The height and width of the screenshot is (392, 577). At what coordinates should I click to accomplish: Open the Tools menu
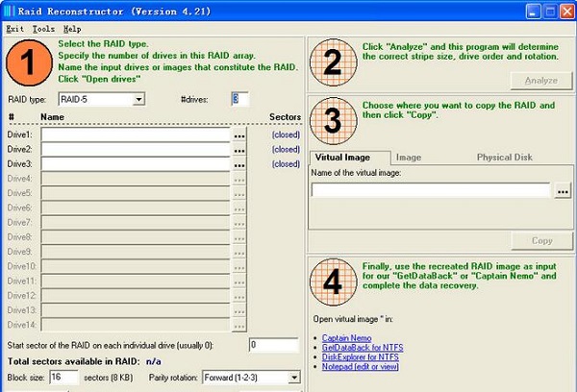pos(43,29)
